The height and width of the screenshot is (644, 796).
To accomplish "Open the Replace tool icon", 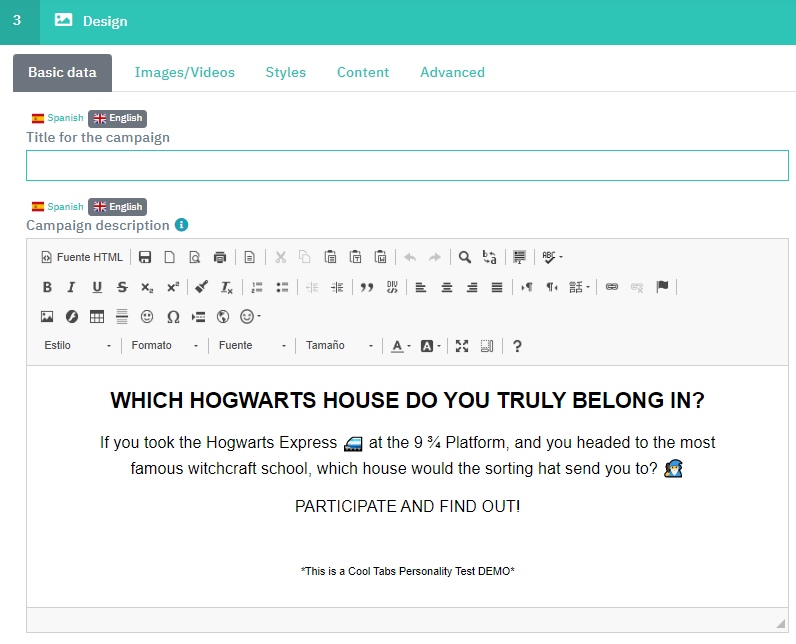I will (x=489, y=257).
